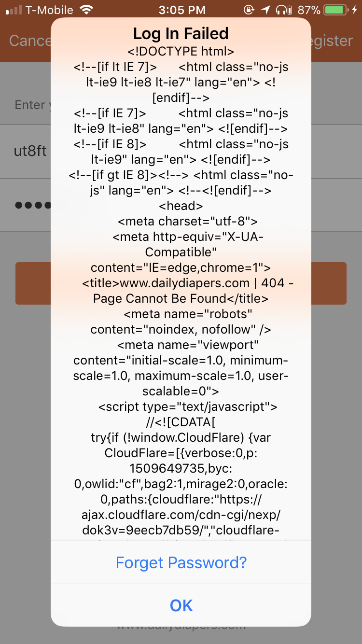
Task: Tap the Wi-Fi status icon
Action: pyautogui.click(x=86, y=10)
